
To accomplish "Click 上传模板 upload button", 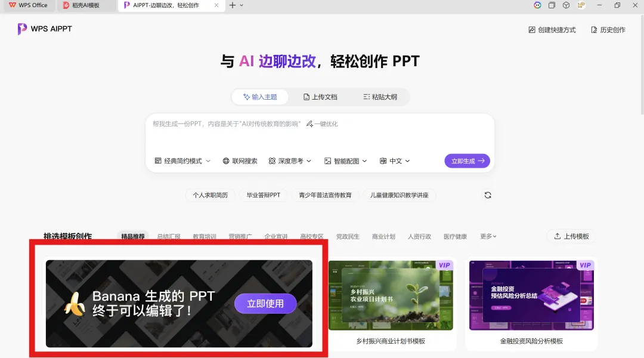I will pyautogui.click(x=571, y=236).
